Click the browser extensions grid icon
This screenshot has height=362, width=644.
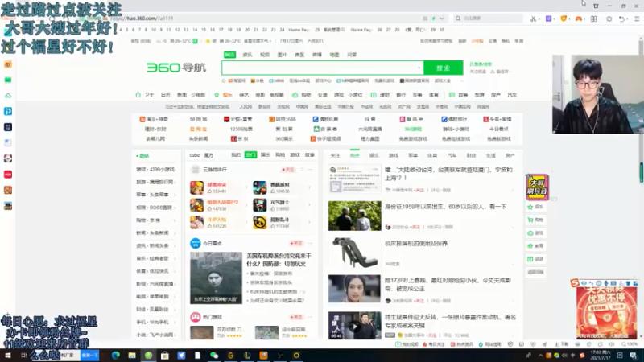point(594,19)
